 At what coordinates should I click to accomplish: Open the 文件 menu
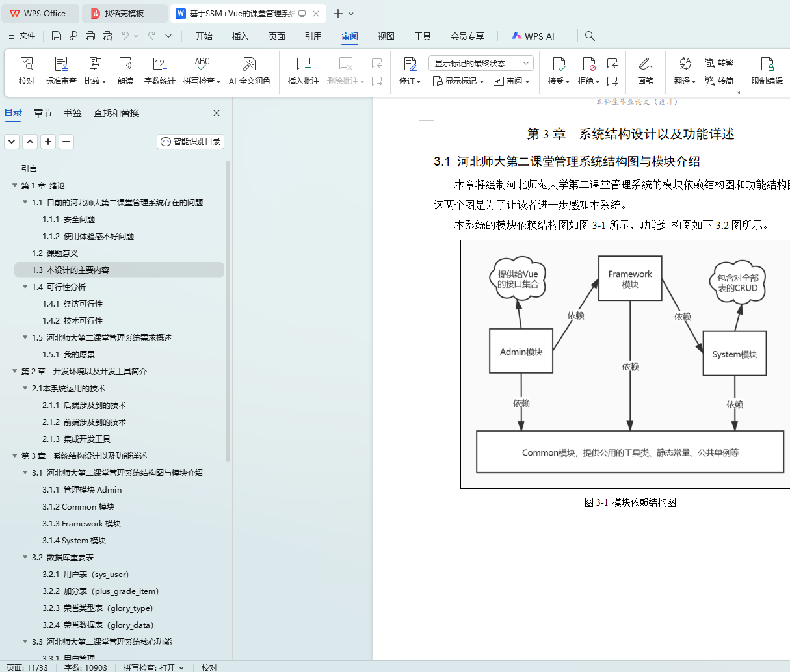pyautogui.click(x=21, y=36)
